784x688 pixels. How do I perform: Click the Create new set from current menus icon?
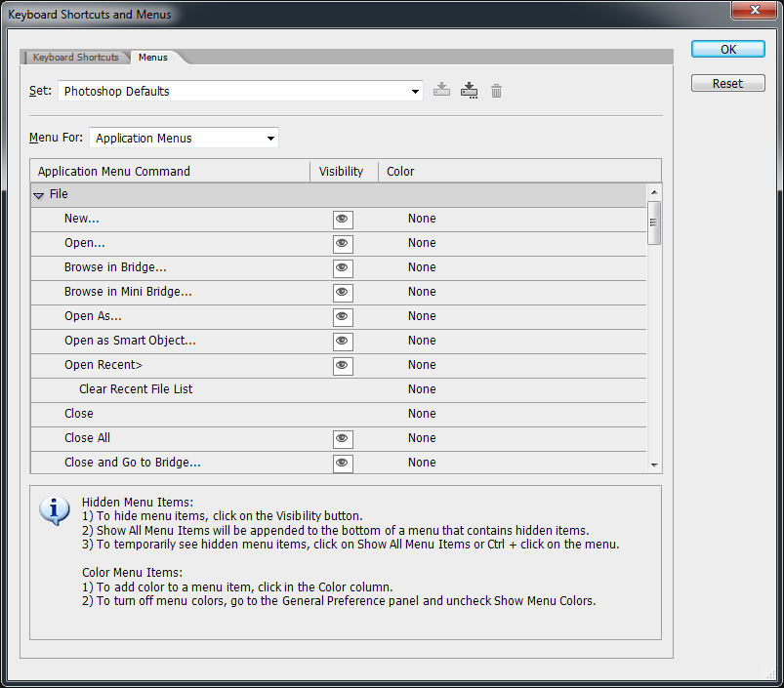coord(469,91)
